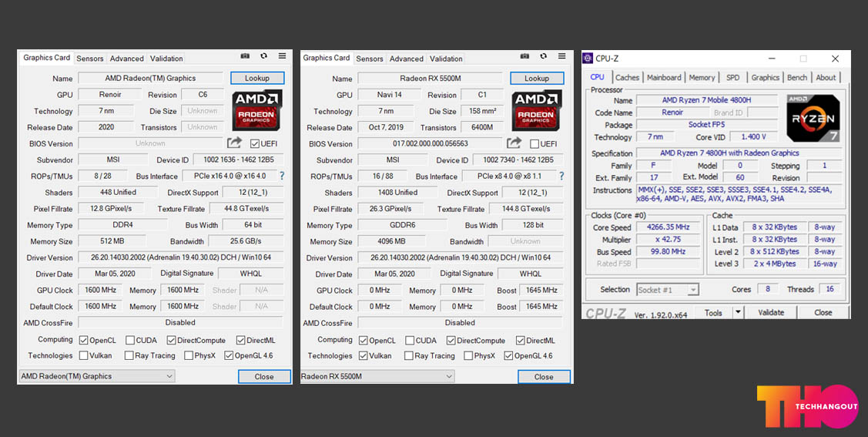Viewport: 868px width, 437px height.
Task: Click bus interface question mark, left GPU-Z window
Action: [282, 176]
